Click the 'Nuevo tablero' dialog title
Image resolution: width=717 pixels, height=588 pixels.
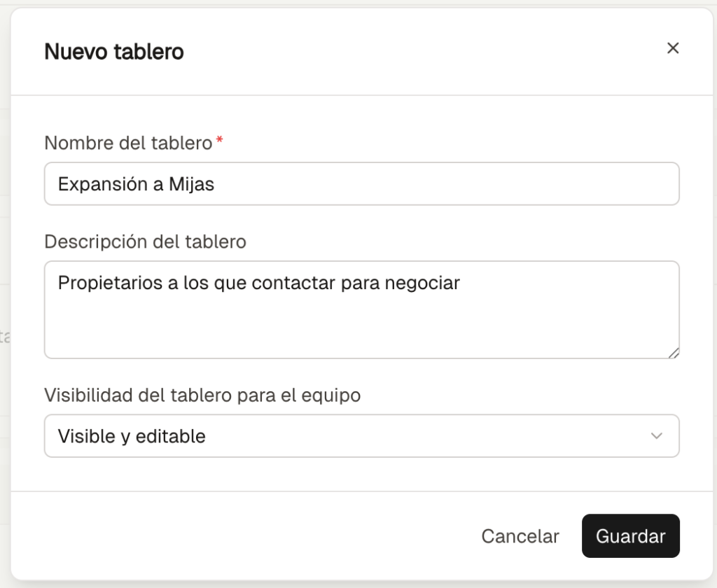pyautogui.click(x=114, y=52)
